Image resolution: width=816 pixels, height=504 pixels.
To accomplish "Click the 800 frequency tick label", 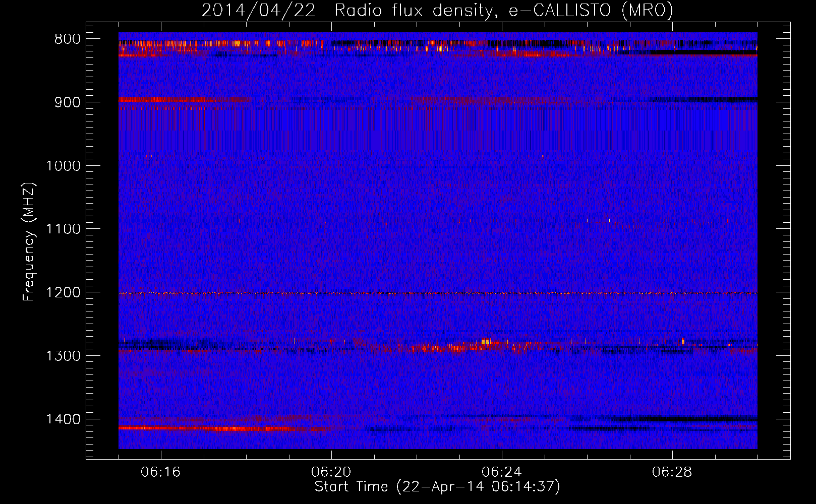I will [x=67, y=39].
